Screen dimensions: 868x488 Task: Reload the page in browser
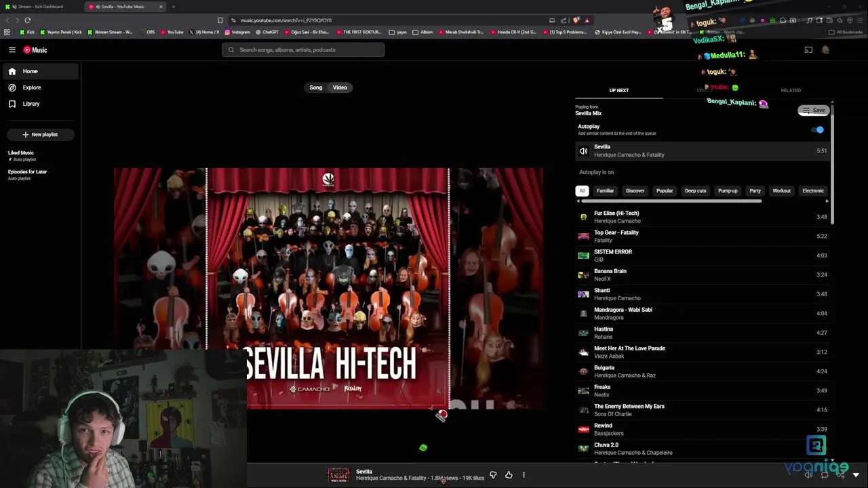coord(28,20)
